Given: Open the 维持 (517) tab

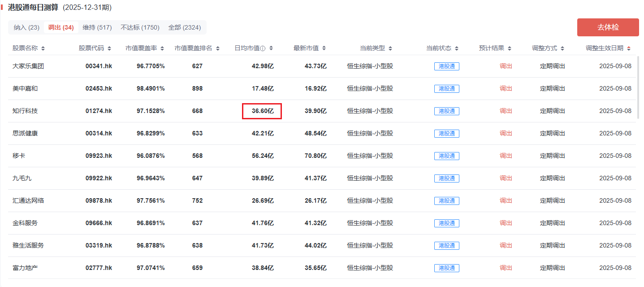Looking at the screenshot, I should (x=97, y=27).
